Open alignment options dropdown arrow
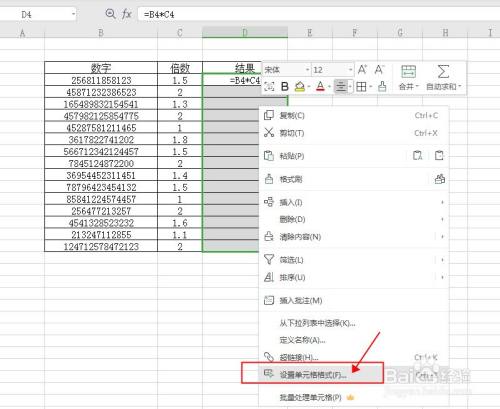The height and width of the screenshot is (409, 500). 350,87
